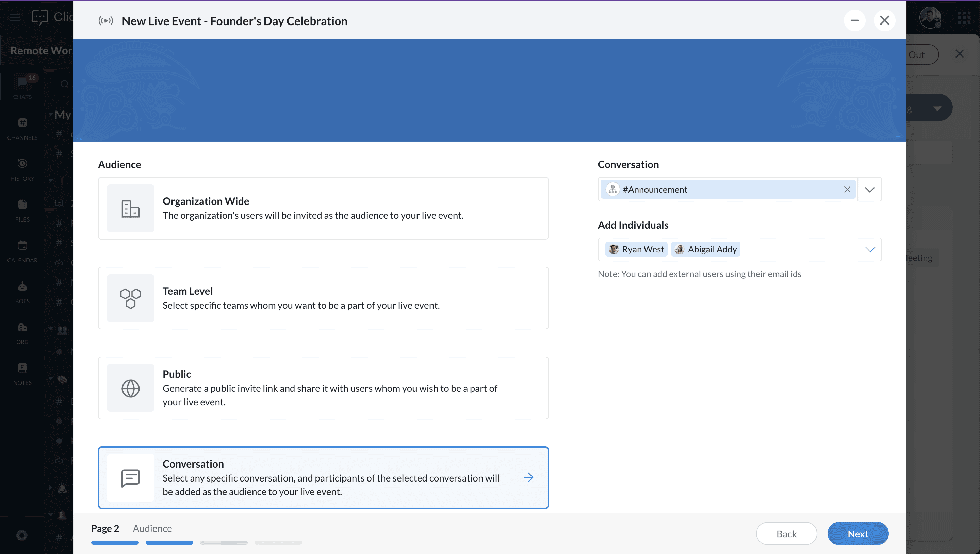Viewport: 980px width, 554px height.
Task: Open the Chats sidebar section
Action: click(x=22, y=87)
